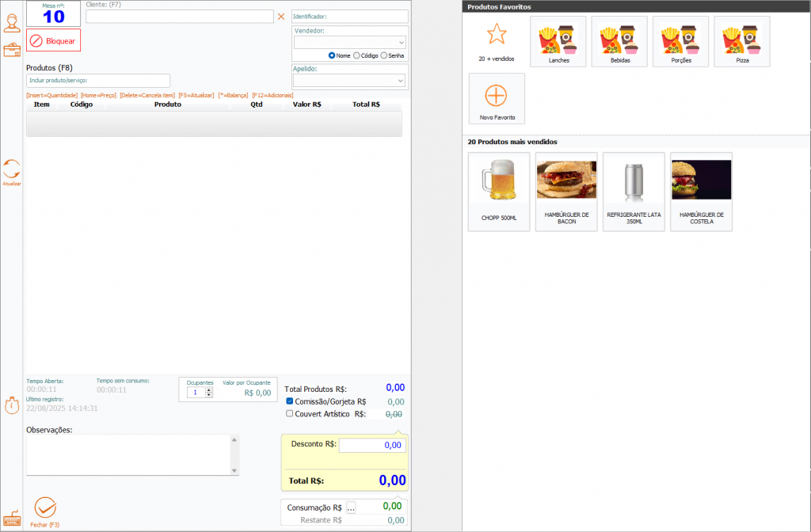
Task: Add a Novo Favorito with the plus icon
Action: [x=496, y=97]
